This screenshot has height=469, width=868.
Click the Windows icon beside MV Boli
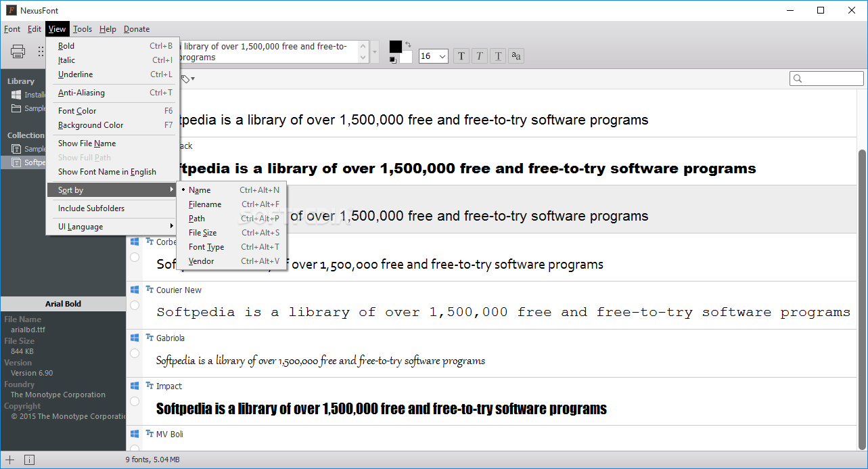pyautogui.click(x=134, y=434)
